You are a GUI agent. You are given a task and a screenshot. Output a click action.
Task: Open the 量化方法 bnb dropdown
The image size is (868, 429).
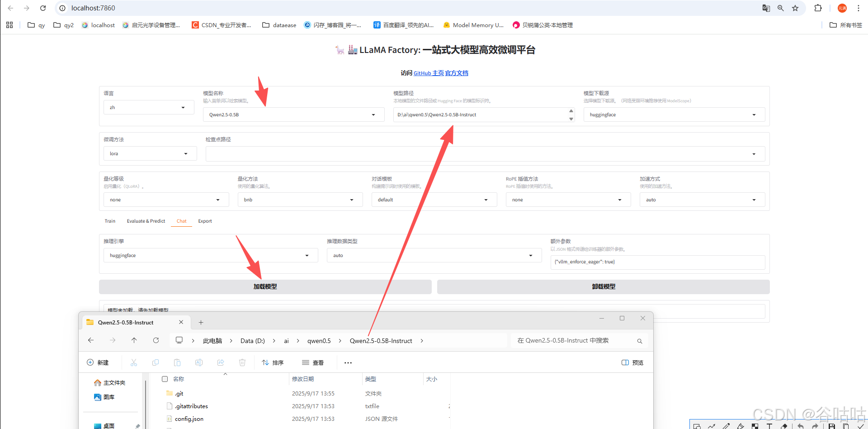[x=300, y=200]
